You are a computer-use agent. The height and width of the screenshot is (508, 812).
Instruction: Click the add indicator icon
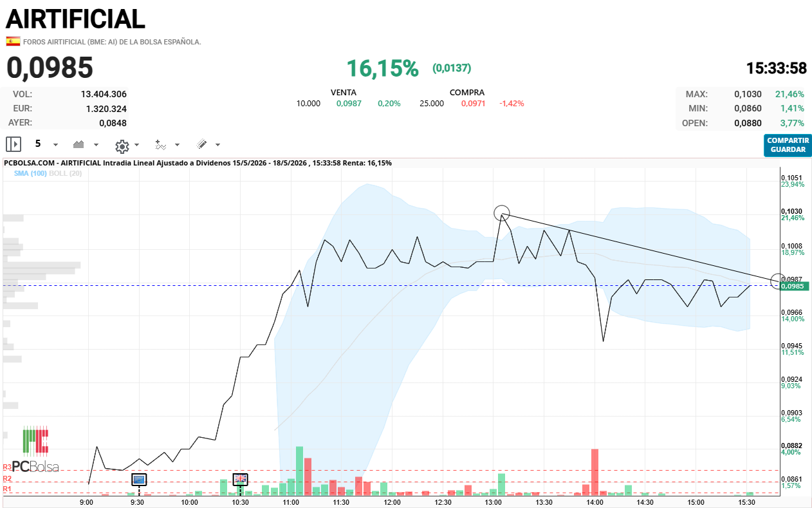tap(161, 145)
